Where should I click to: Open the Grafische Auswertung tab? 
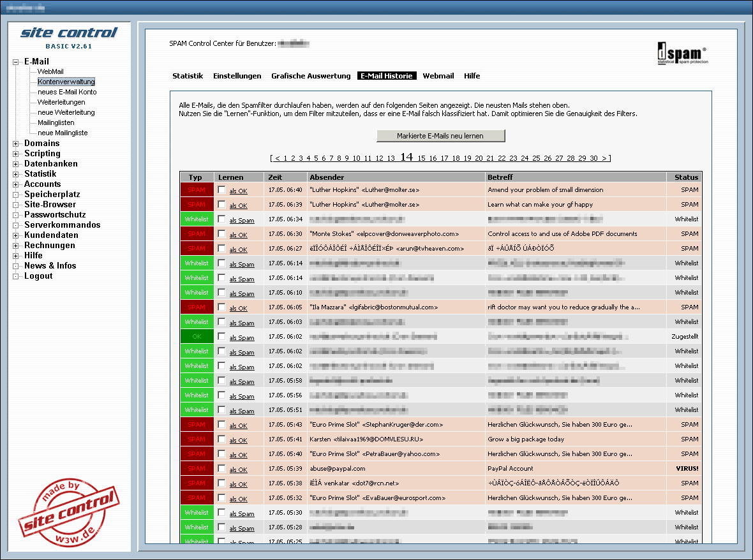click(311, 76)
